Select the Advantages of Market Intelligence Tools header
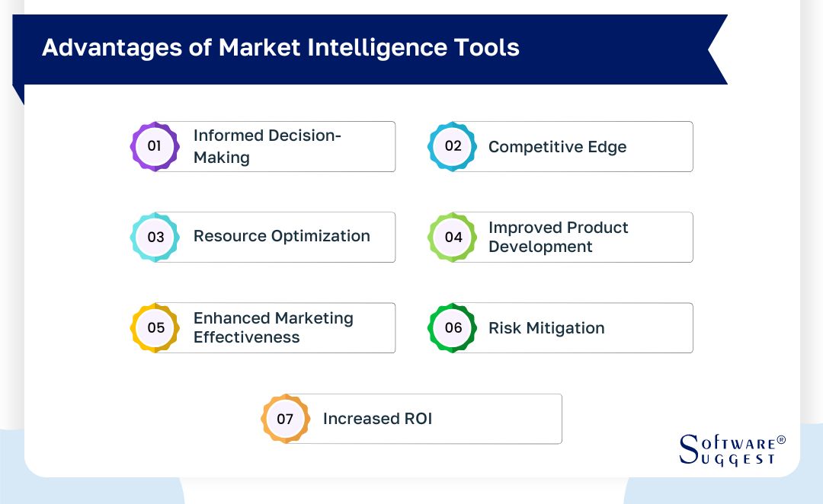Viewport: 823px width, 504px height. click(x=280, y=47)
